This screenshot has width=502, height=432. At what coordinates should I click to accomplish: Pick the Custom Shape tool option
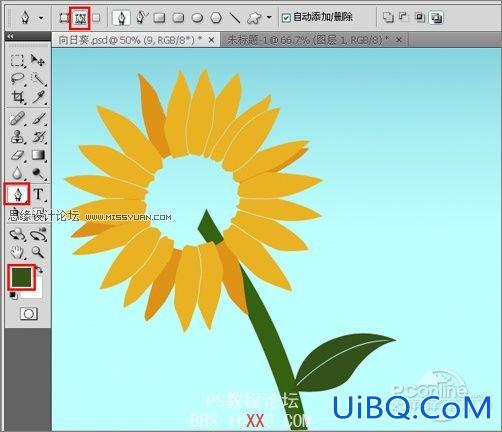[254, 18]
